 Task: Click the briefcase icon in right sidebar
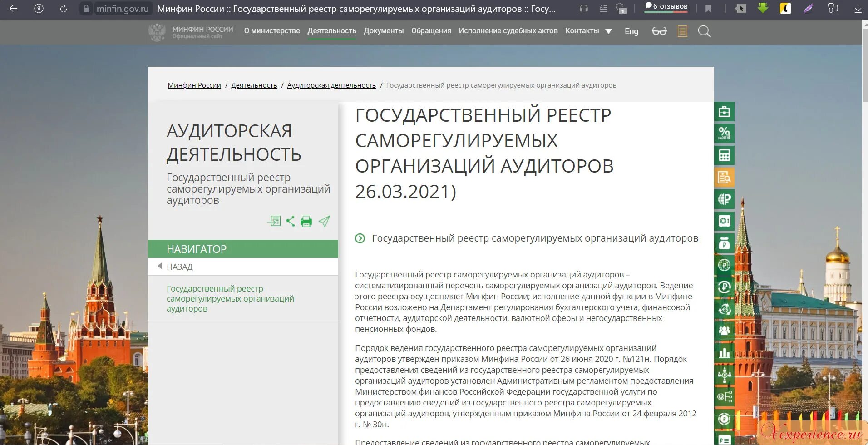tap(724, 112)
